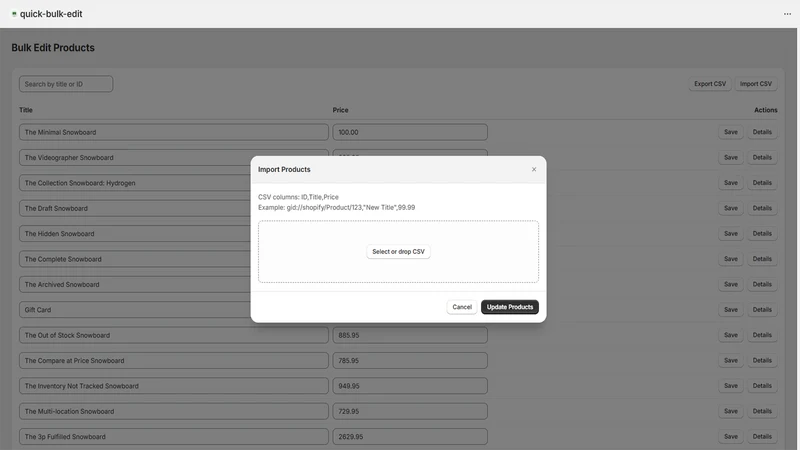
Task: Edit title field The Hidden Snowboard
Action: pos(135,234)
